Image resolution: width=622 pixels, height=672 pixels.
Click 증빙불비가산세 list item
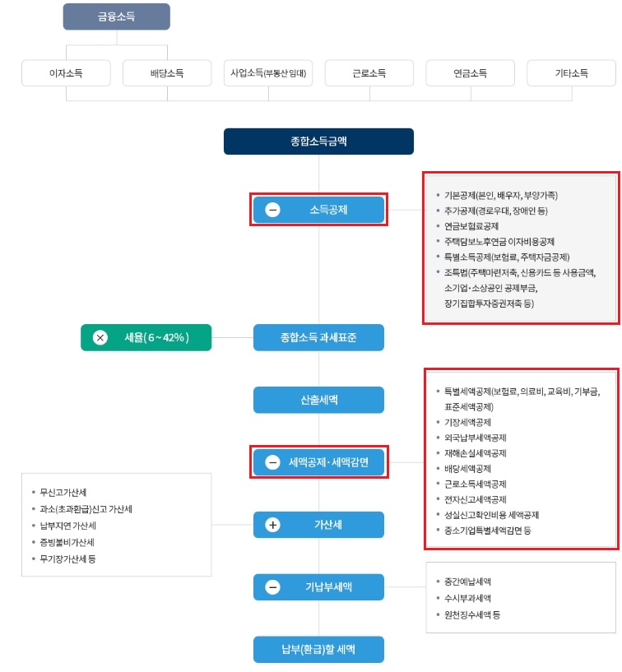(67, 542)
